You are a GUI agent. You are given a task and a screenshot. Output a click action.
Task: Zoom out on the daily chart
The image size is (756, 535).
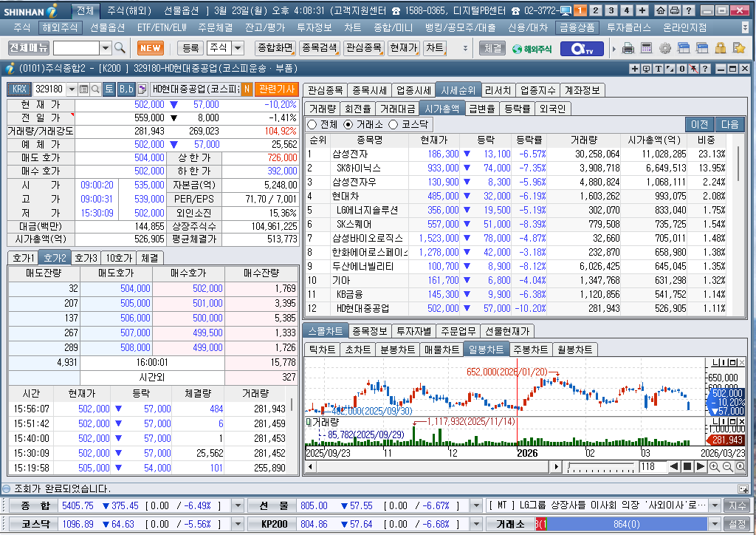pos(727,466)
